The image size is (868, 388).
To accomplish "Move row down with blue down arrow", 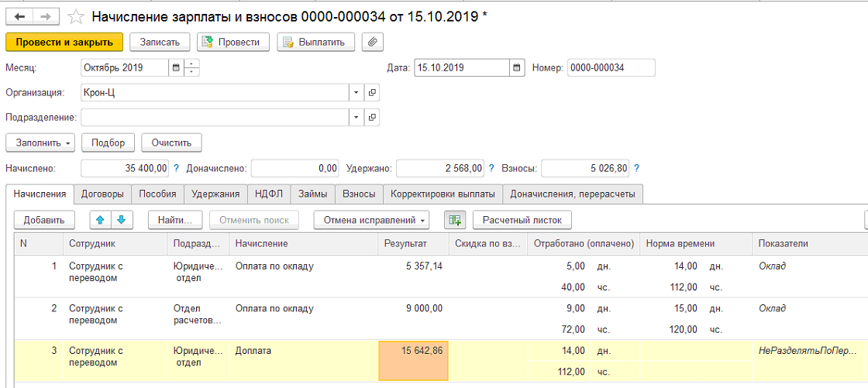I will [x=122, y=220].
